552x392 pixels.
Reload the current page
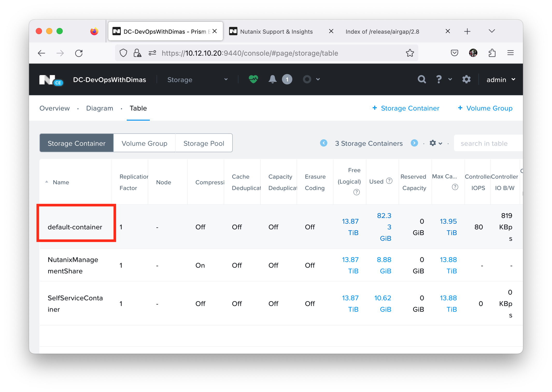pos(79,53)
